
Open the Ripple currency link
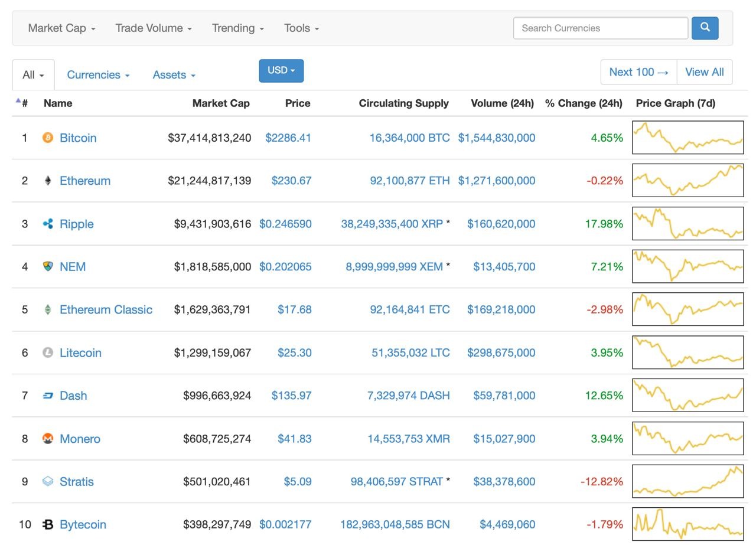click(77, 224)
